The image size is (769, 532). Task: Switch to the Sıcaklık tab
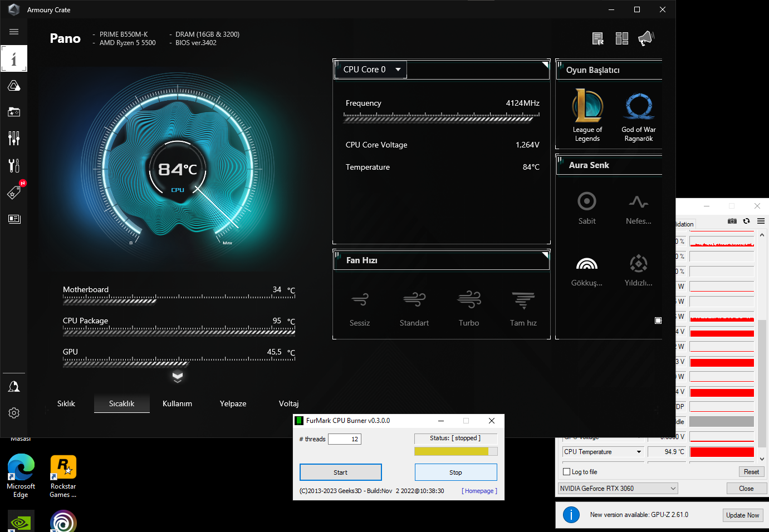[121, 403]
